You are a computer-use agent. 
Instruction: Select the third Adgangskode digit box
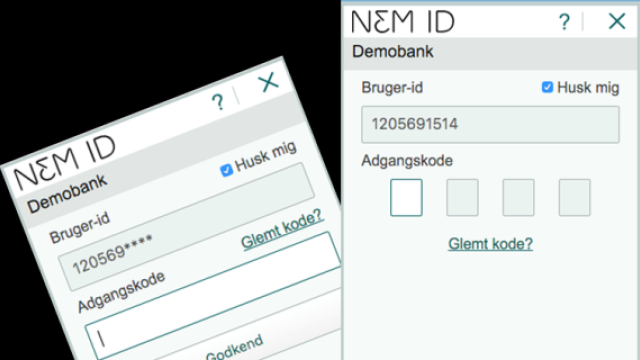point(518,198)
